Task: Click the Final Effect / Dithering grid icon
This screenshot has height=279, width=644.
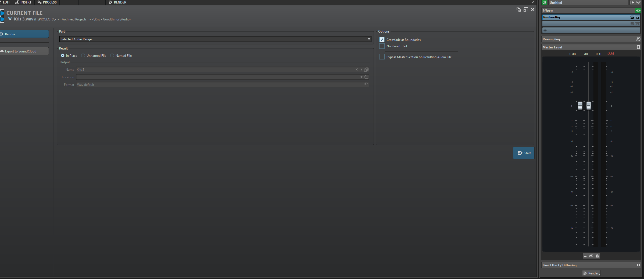Action: pos(638,265)
